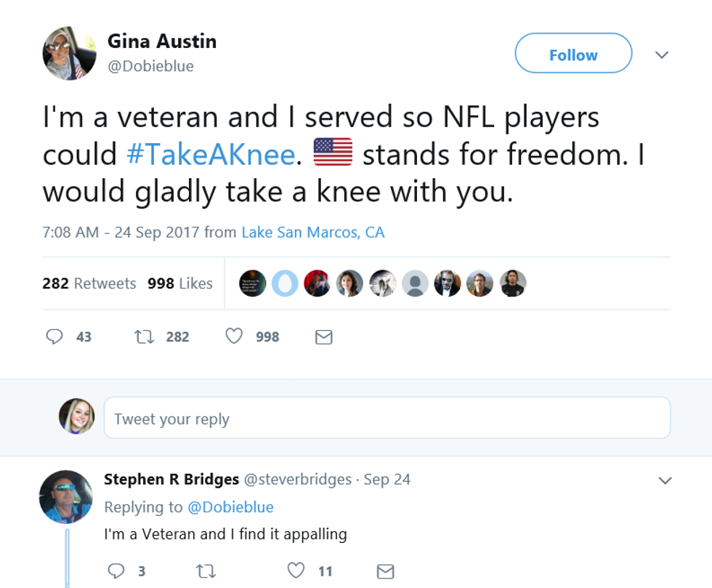Like the #TakeAKnee tweet
The width and height of the screenshot is (712, 588).
[x=233, y=337]
